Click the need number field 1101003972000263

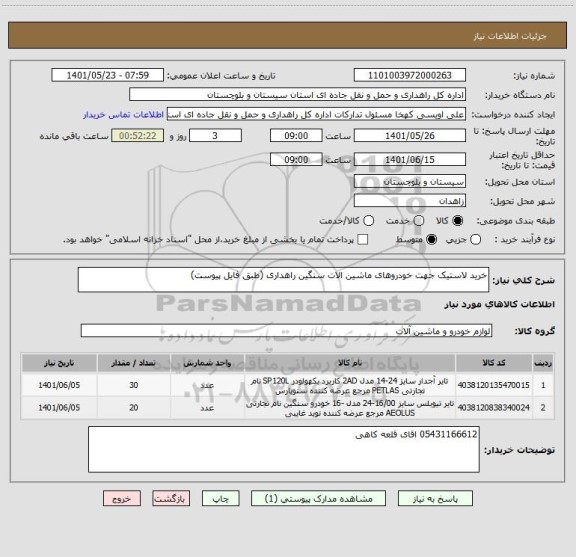410,75
